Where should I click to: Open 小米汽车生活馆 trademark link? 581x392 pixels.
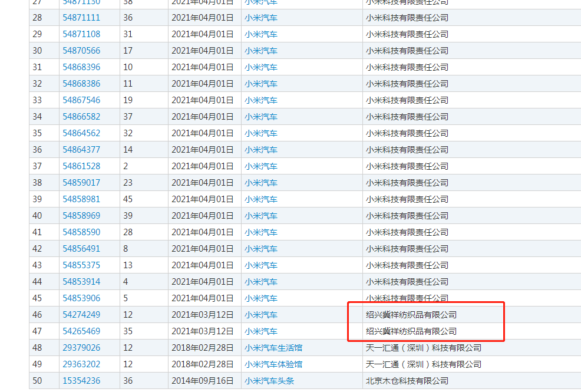pos(273,348)
